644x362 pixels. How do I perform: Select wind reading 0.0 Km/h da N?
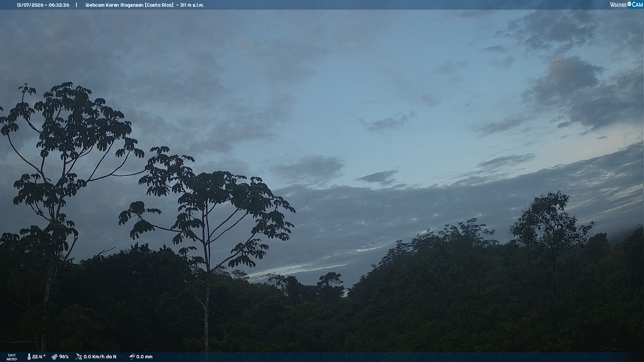[x=100, y=357]
